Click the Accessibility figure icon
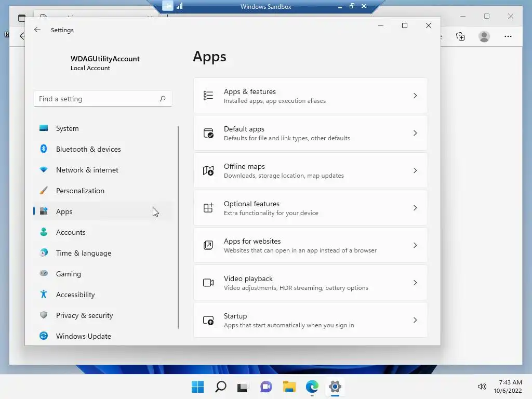Screen dimensions: 532x399 pos(44,294)
